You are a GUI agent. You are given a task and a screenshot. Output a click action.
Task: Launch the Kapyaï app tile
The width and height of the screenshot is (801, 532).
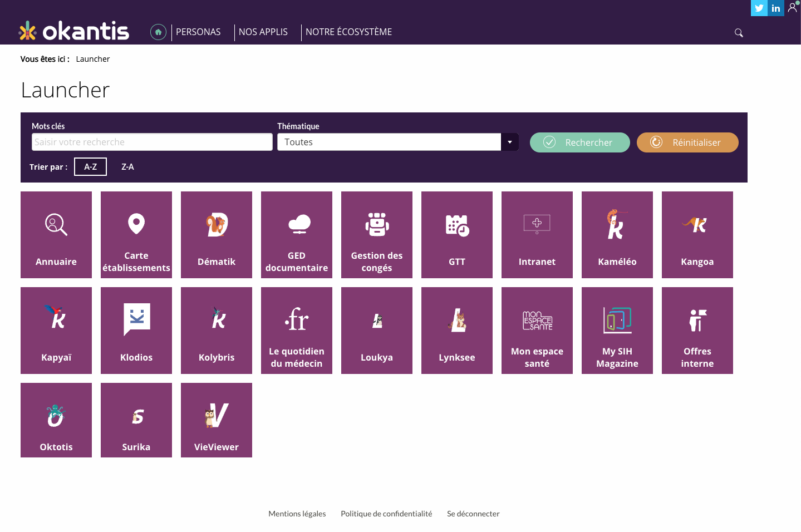click(56, 331)
